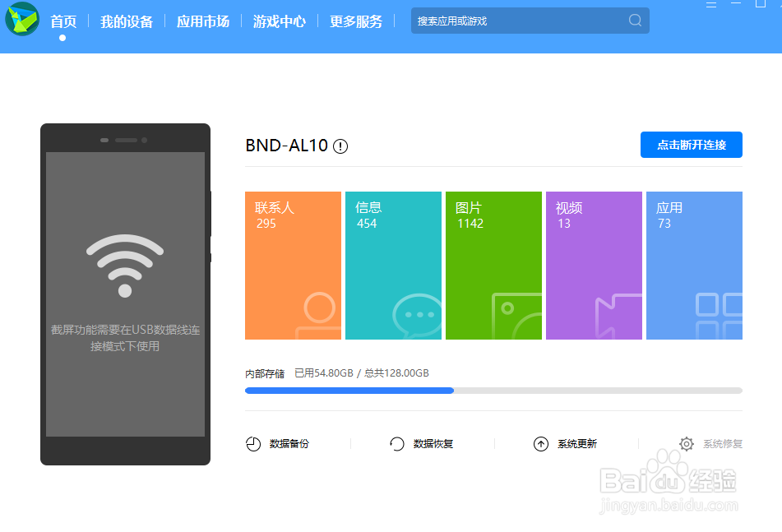This screenshot has height=532, width=782.
Task: Open the 视频 videos tile
Action: (x=594, y=266)
